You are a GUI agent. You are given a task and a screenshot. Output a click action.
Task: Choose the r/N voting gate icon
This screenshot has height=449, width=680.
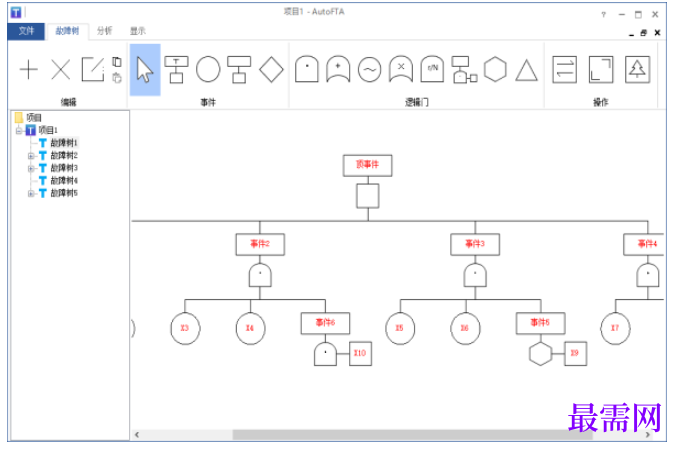432,69
